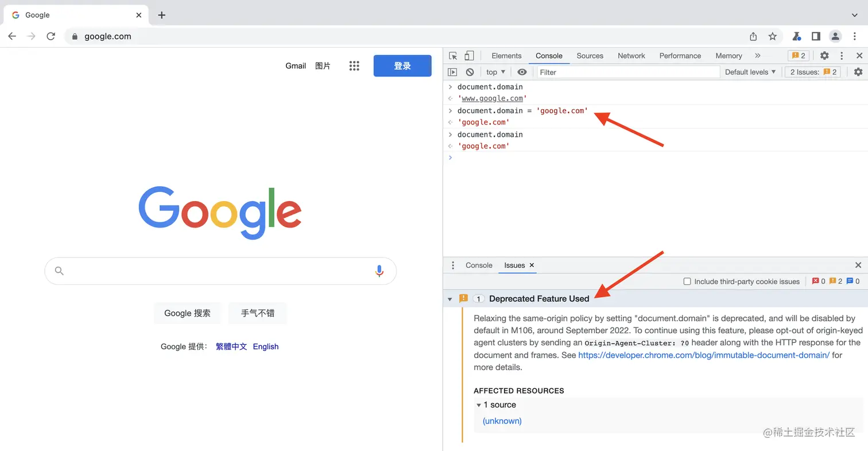868x451 pixels.
Task: Click the blue 登录 sign-in button
Action: tap(402, 66)
